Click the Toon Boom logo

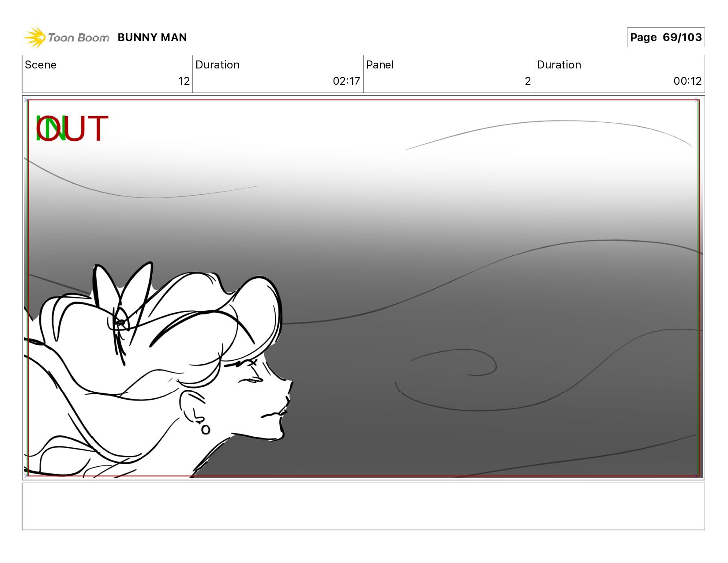click(x=66, y=38)
